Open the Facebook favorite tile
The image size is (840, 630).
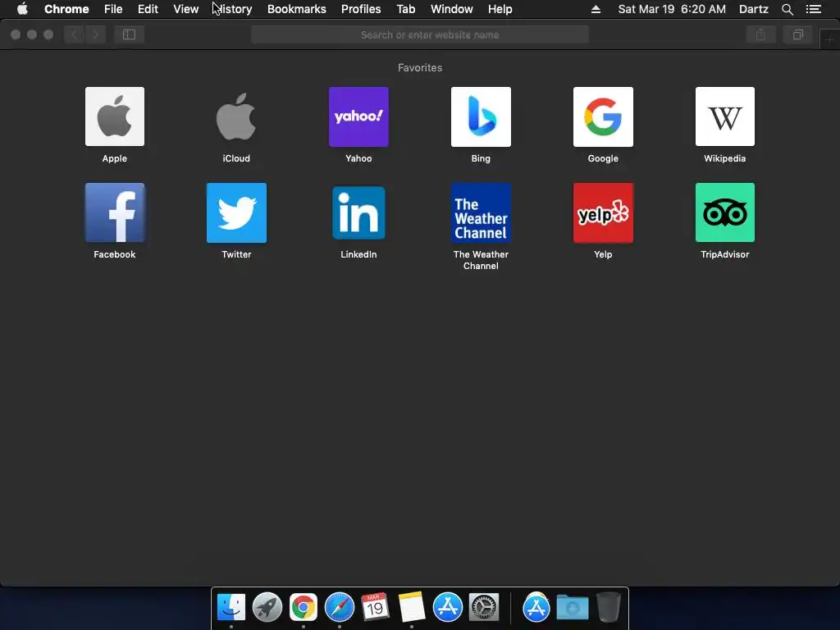point(115,212)
